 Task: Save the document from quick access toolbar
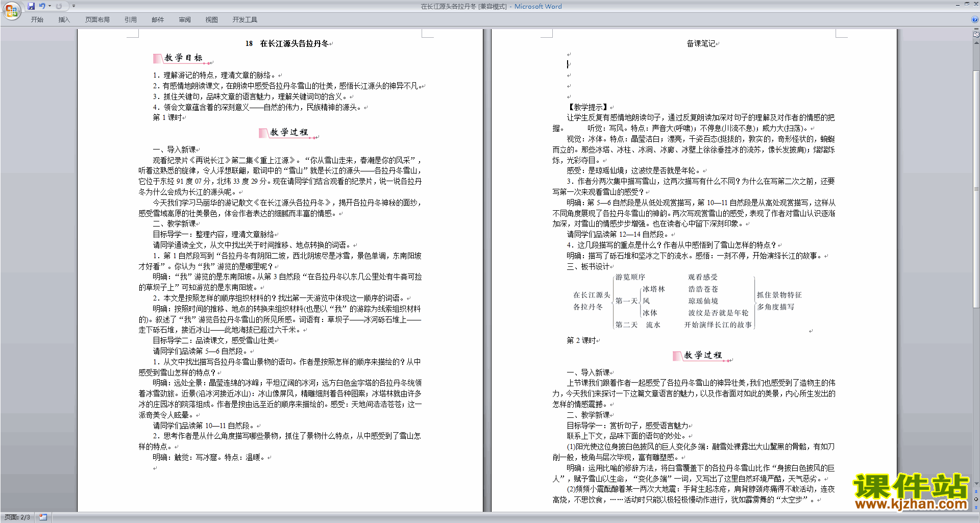coord(31,6)
